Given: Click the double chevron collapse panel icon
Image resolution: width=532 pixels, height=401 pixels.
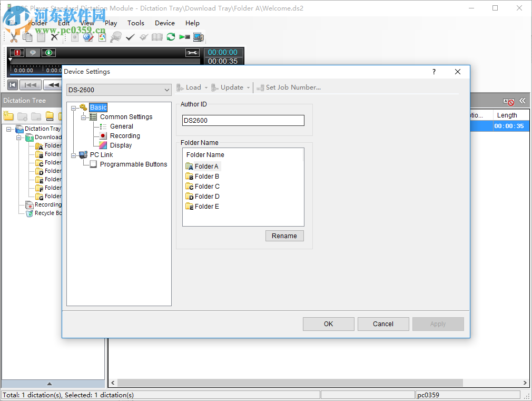Looking at the screenshot, I should (x=523, y=101).
